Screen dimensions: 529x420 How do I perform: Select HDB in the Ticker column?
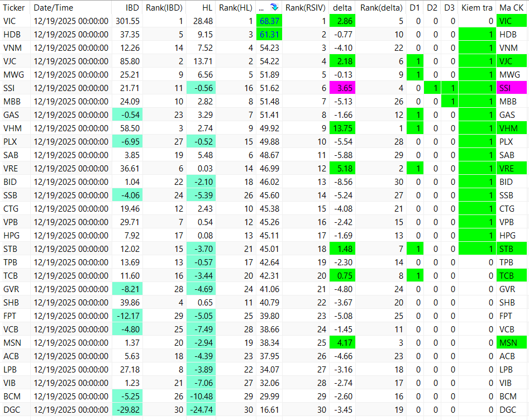[x=12, y=35]
